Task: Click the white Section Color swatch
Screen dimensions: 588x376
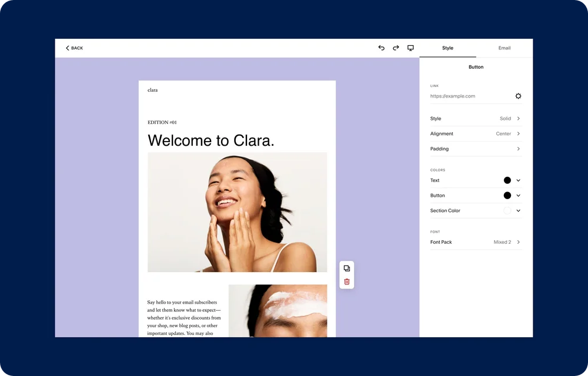Action: tap(507, 211)
